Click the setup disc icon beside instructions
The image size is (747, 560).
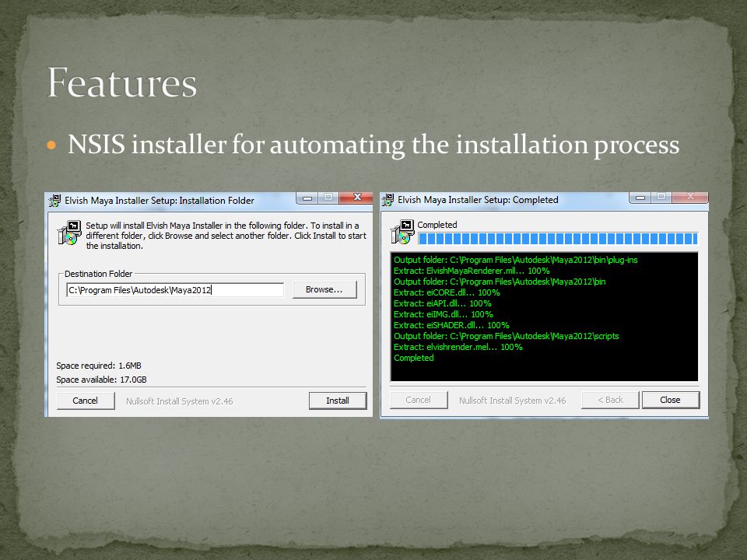click(69, 233)
